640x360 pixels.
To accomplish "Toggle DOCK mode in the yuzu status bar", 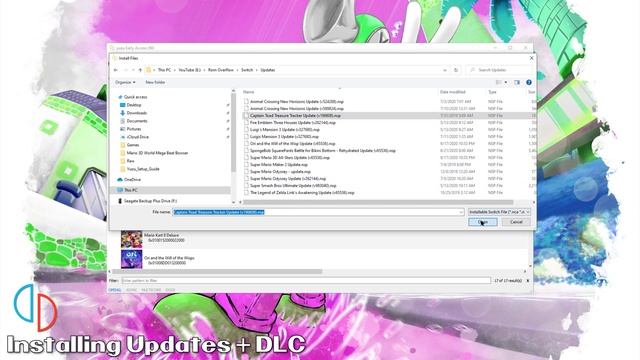I will (170, 290).
